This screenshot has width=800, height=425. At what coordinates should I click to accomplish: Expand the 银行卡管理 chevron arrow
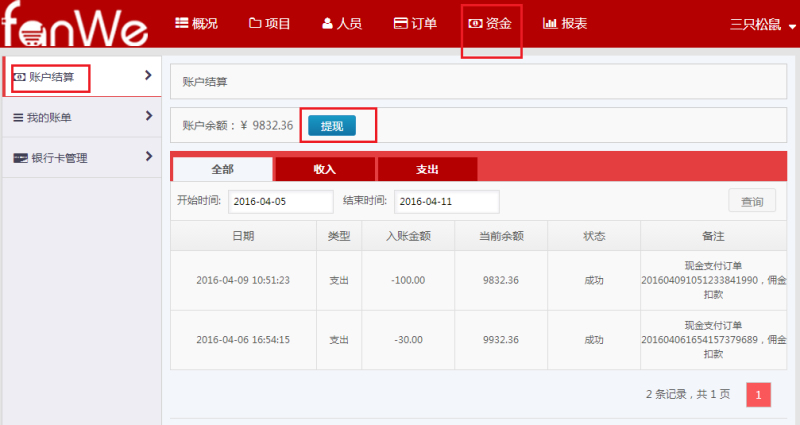click(x=148, y=156)
